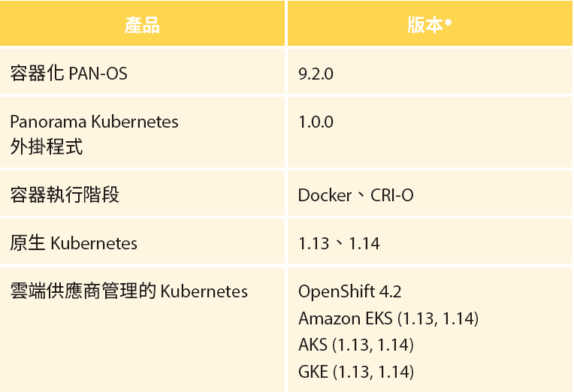
Task: Select the 1.14 version in 原生 Kubernetes row
Action: (364, 244)
